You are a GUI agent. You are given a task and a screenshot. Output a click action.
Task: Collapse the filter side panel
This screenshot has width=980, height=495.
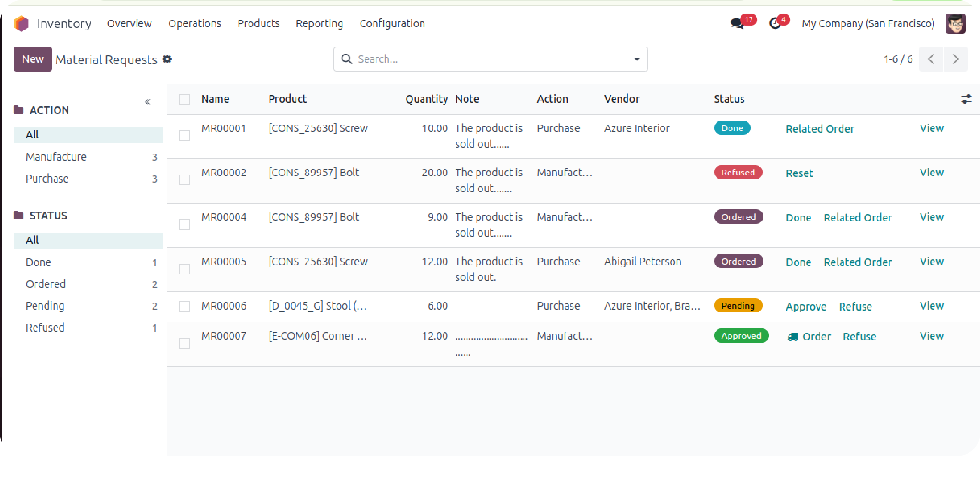(148, 102)
